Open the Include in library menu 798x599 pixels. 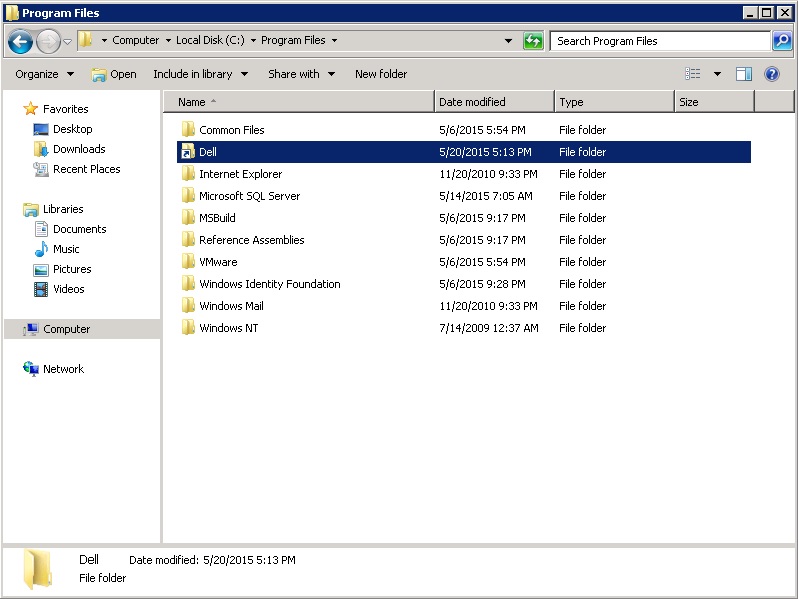[x=198, y=74]
